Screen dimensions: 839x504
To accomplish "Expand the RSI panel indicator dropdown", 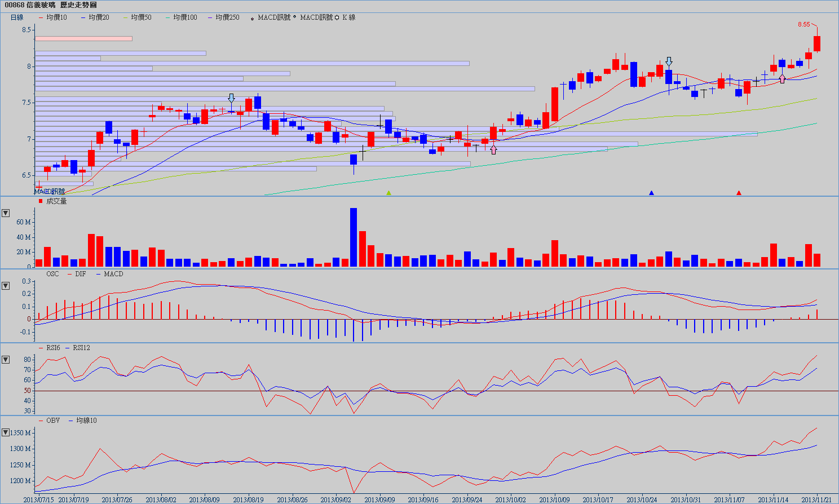I will pos(6,360).
